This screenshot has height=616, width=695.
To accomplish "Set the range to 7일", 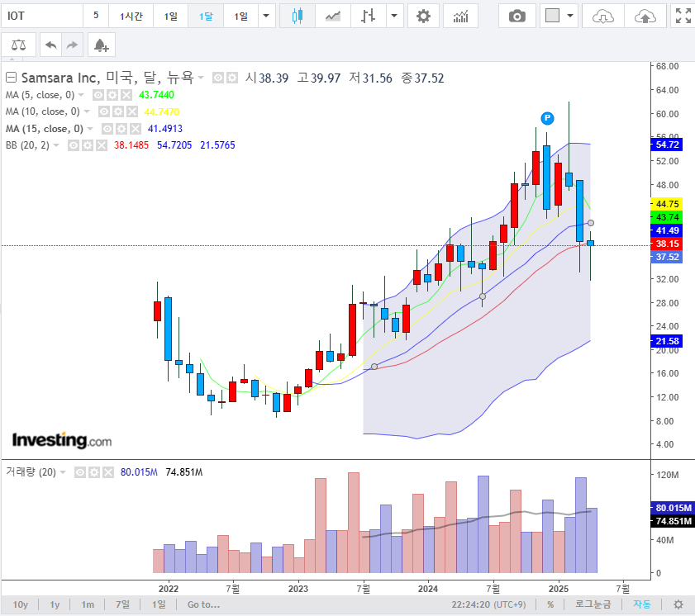I will tap(123, 604).
